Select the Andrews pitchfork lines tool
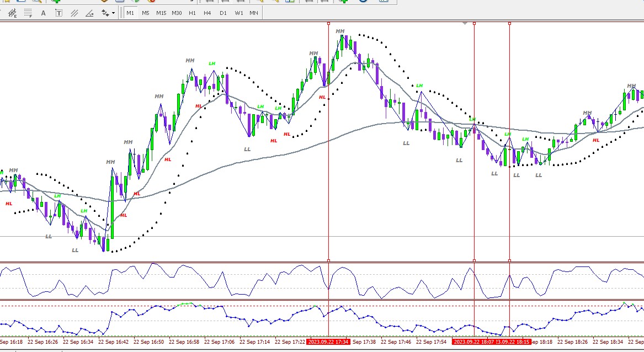The width and height of the screenshot is (644, 352). point(74,13)
